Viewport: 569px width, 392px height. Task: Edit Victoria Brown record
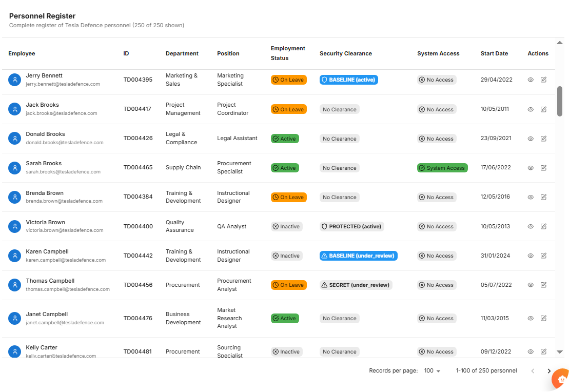(x=543, y=226)
